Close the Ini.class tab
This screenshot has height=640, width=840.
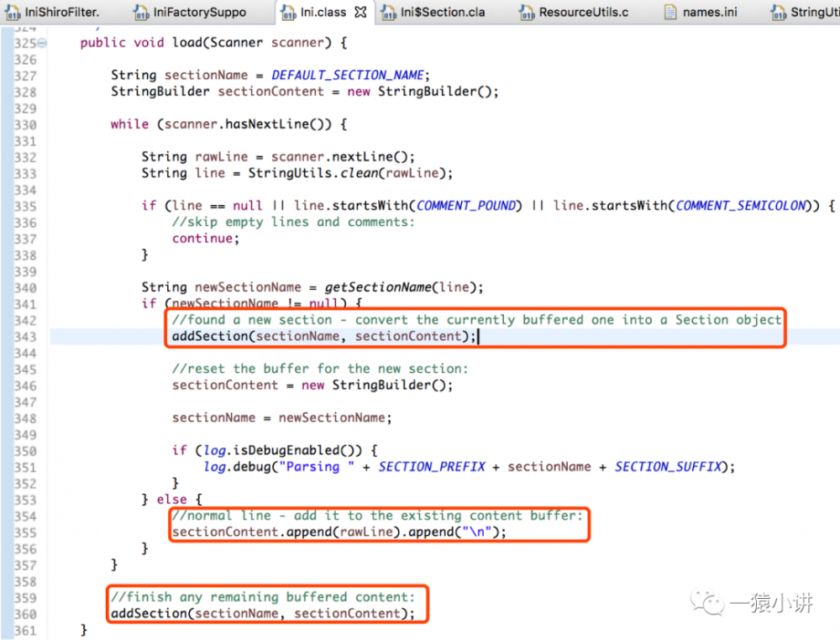pyautogui.click(x=361, y=12)
